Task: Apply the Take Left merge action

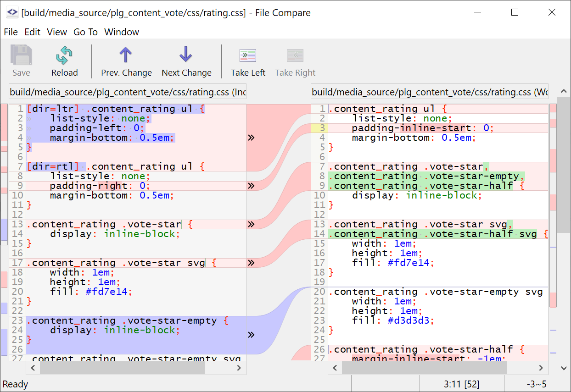Action: (x=248, y=60)
